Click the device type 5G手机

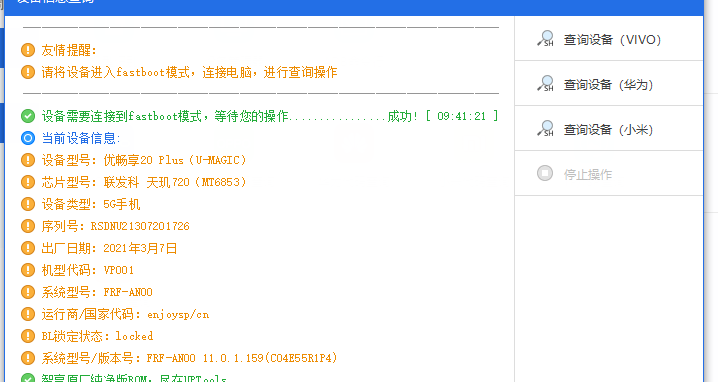click(121, 204)
